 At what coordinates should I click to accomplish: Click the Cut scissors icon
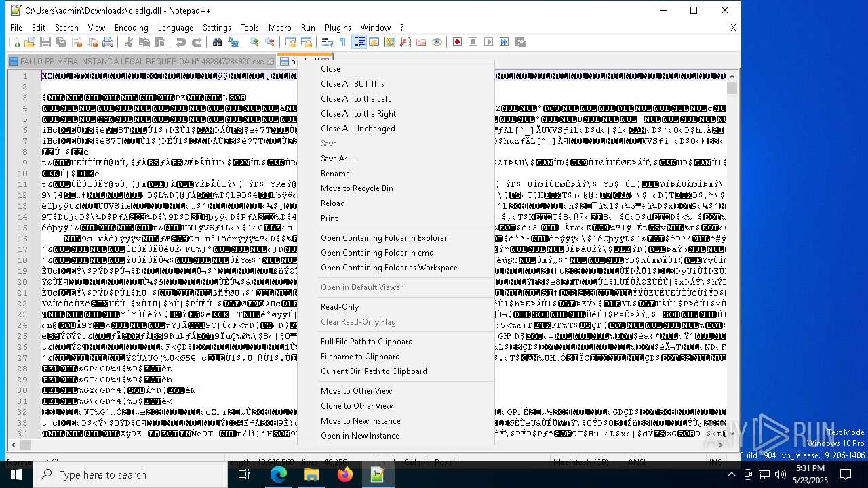point(129,42)
